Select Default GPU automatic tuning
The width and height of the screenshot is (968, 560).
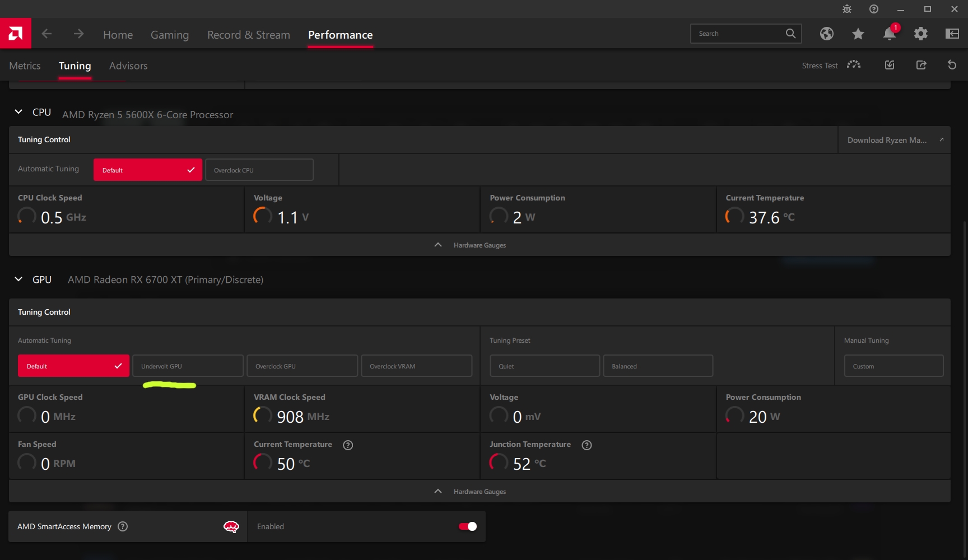pos(73,366)
